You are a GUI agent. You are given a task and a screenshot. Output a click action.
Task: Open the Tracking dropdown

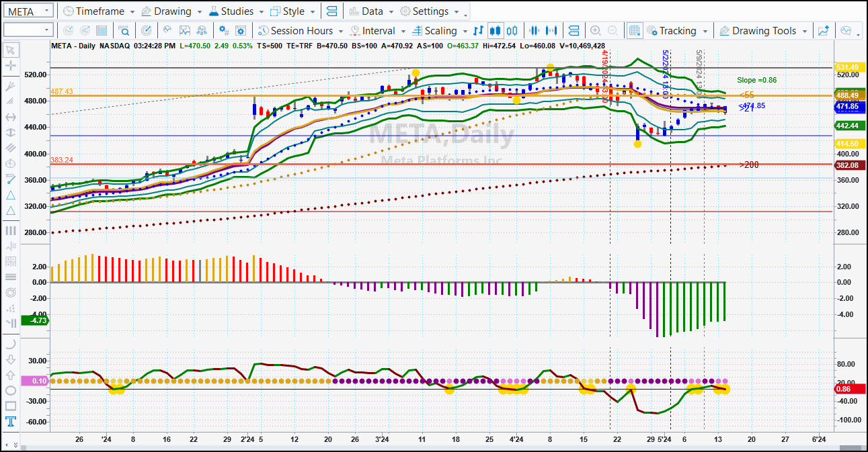point(676,31)
